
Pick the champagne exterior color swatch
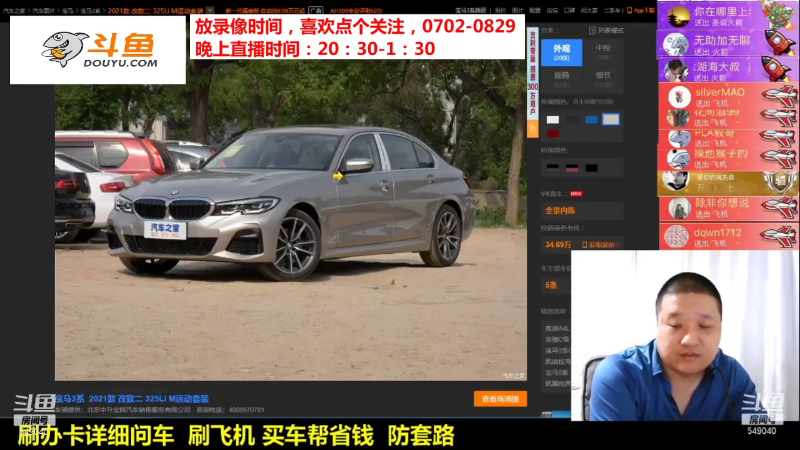click(611, 119)
